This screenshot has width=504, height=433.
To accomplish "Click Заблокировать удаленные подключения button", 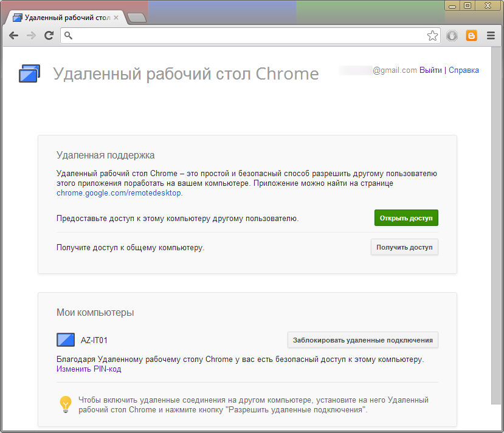I will click(362, 340).
